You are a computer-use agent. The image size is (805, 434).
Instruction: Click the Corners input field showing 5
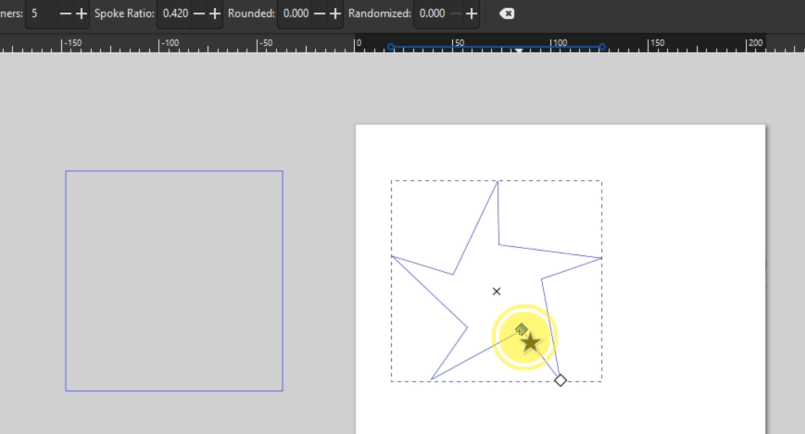[x=40, y=14]
